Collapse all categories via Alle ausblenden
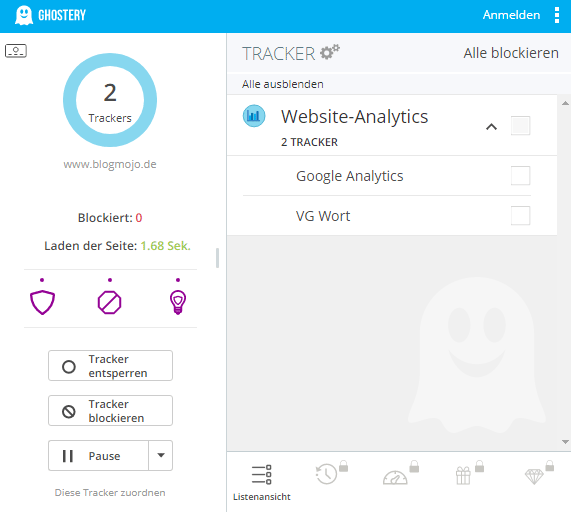This screenshot has height=513, width=571. [x=283, y=84]
